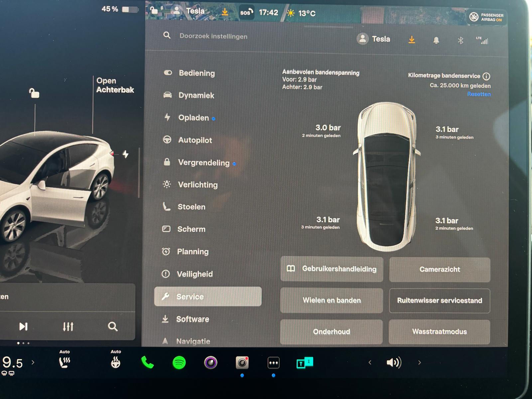The image size is (532, 399).
Task: Tap the 9.5 driver temperature setting
Action: click(x=13, y=362)
